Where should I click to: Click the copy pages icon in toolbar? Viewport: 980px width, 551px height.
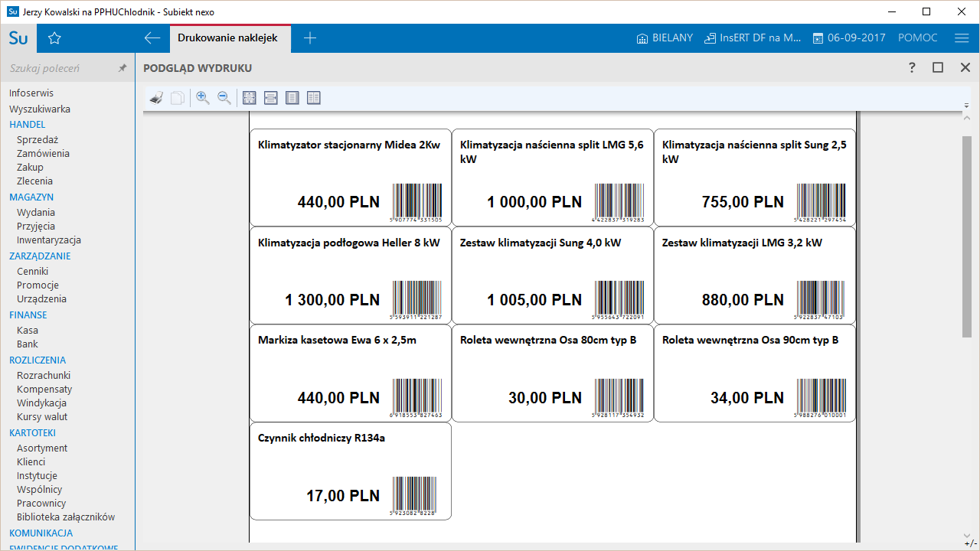[x=178, y=98]
